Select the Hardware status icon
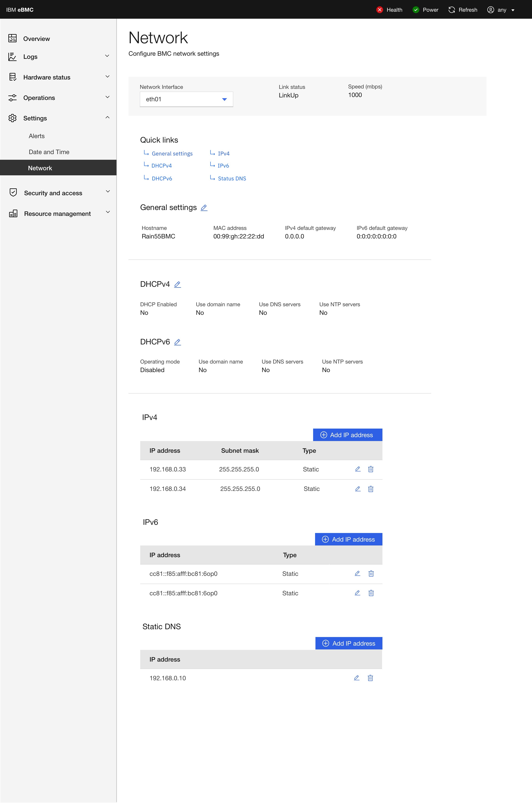This screenshot has width=532, height=803. pos(12,77)
